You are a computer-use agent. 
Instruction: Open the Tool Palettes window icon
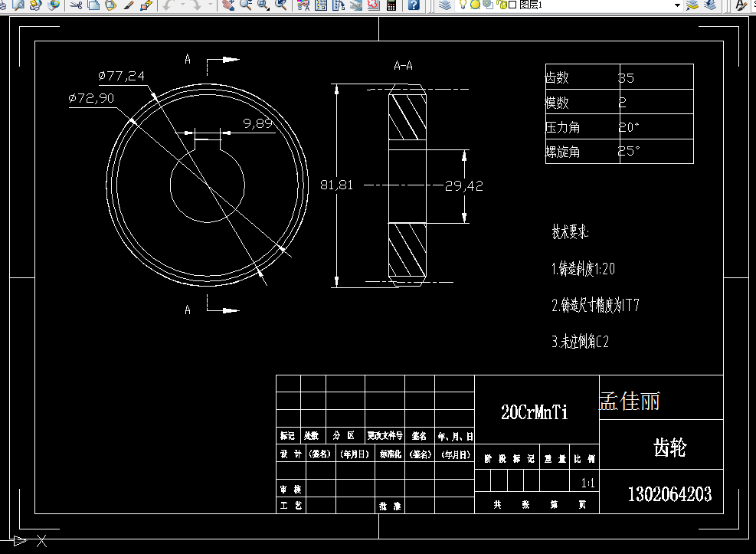click(339, 5)
